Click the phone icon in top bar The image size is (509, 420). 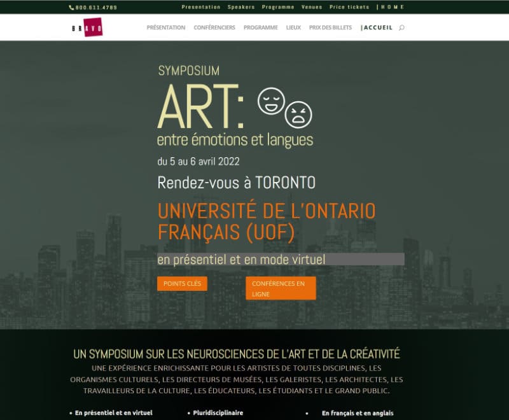point(71,7)
